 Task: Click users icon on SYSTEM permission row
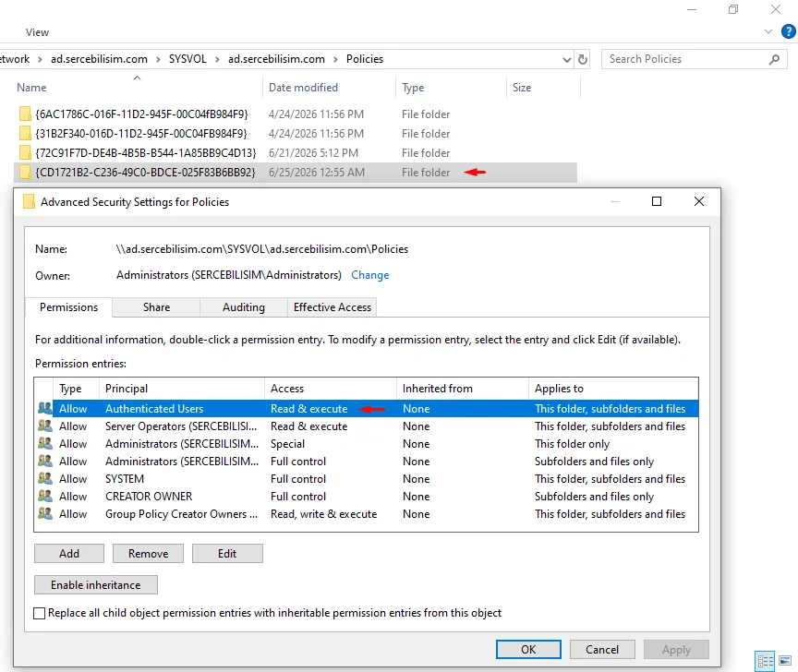coord(45,478)
